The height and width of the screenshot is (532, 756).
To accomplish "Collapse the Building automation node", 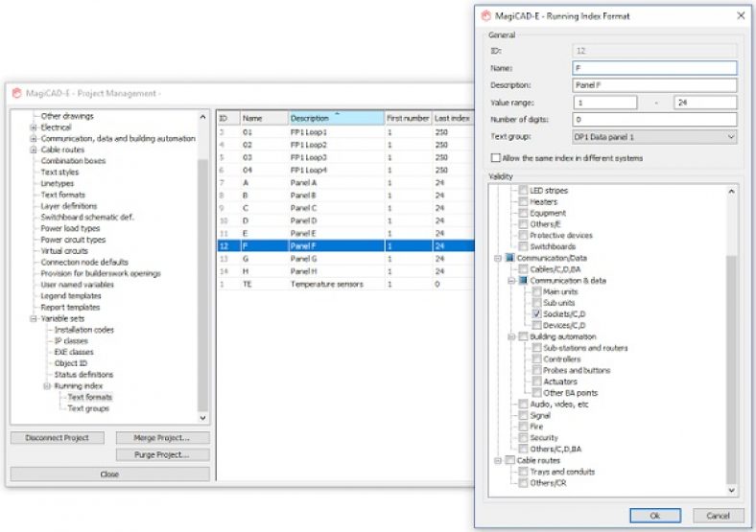I will (511, 336).
